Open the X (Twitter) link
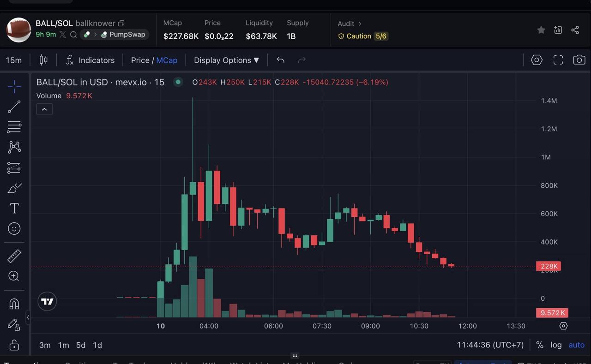Image resolution: width=591 pixels, height=364 pixels. tap(63, 35)
